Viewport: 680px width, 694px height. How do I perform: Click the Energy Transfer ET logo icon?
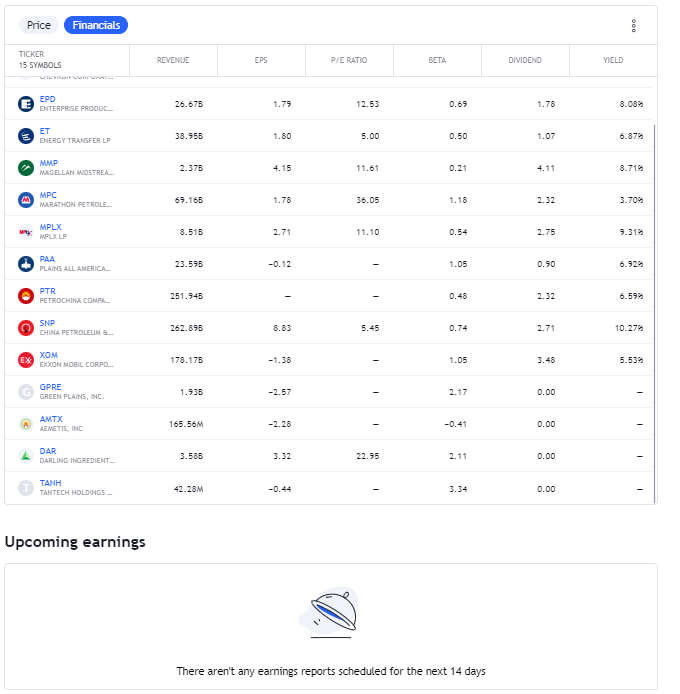tap(26, 136)
